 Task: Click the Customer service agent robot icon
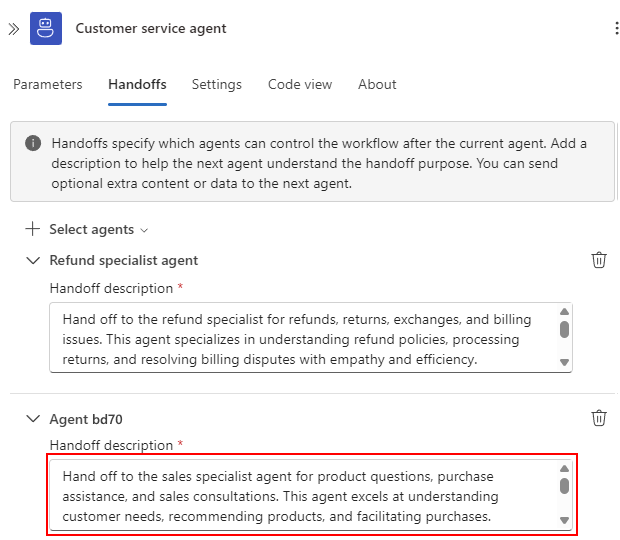pyautogui.click(x=46, y=28)
